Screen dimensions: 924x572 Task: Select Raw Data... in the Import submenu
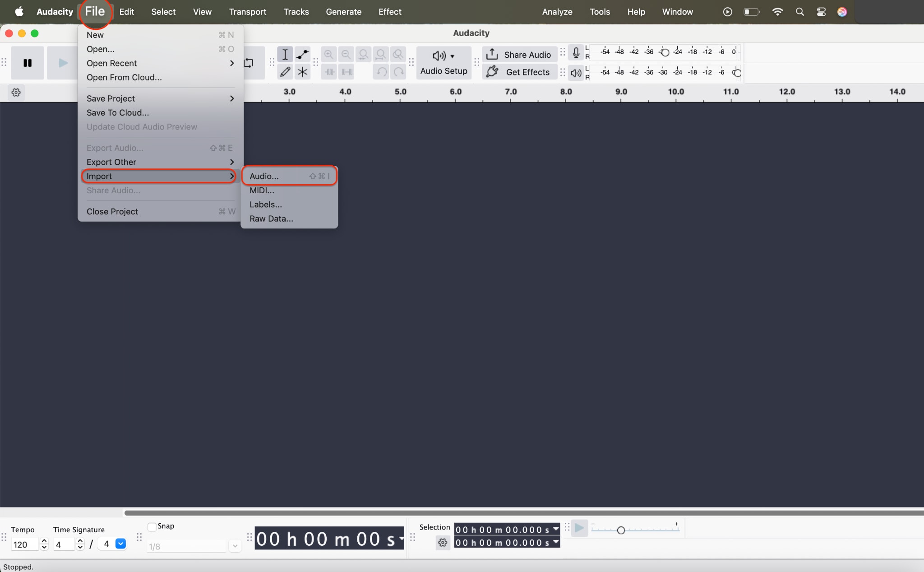coord(271,219)
